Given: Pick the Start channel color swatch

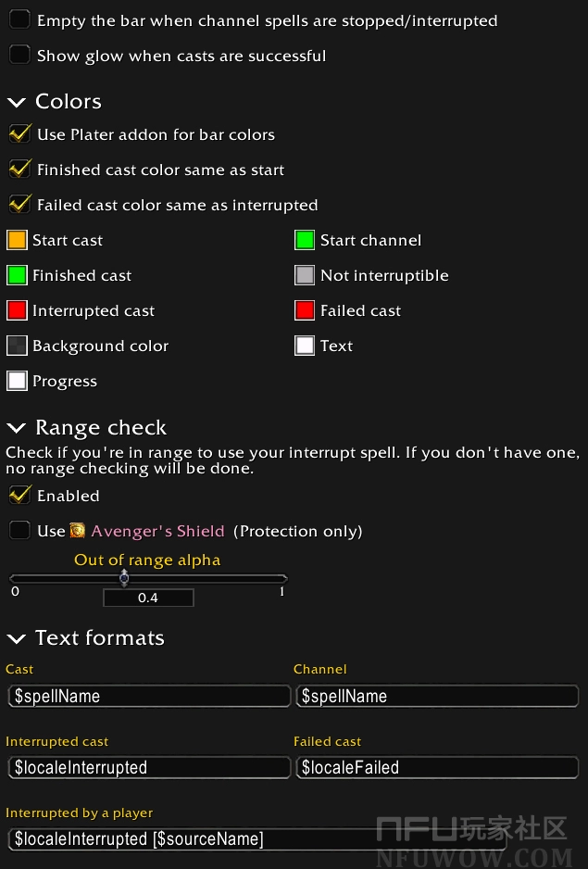Looking at the screenshot, I should click(x=305, y=241).
